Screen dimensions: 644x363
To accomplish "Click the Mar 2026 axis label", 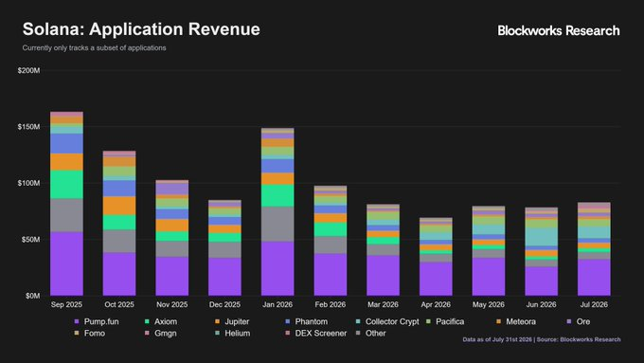I will [383, 304].
